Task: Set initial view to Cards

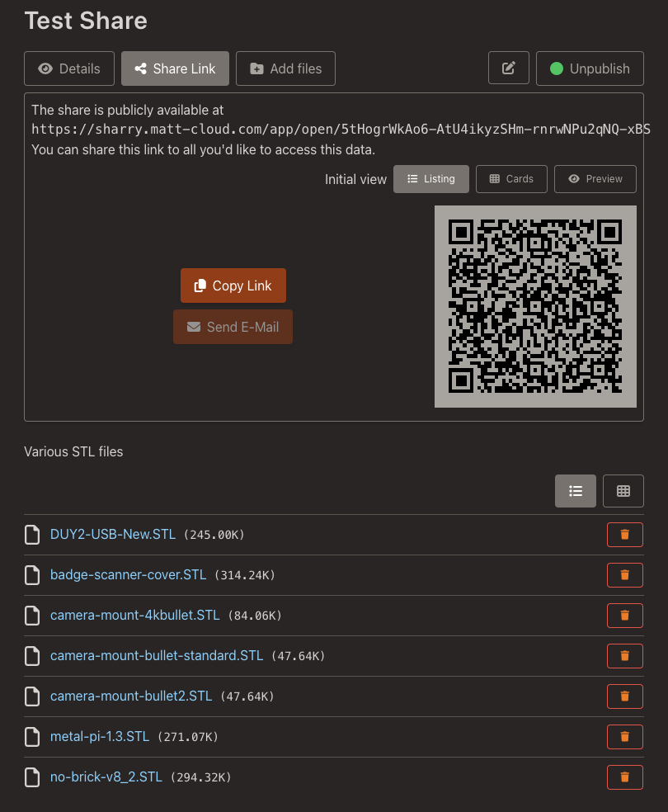Action: [x=511, y=179]
